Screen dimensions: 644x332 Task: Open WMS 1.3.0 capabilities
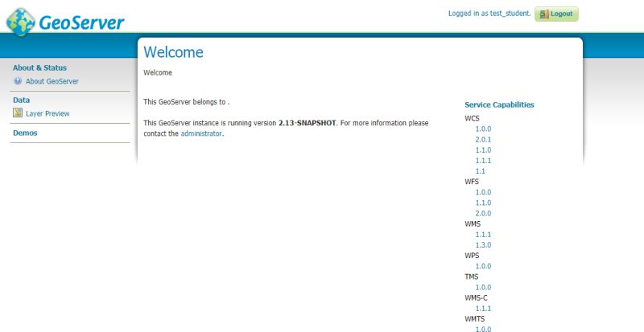pos(483,245)
